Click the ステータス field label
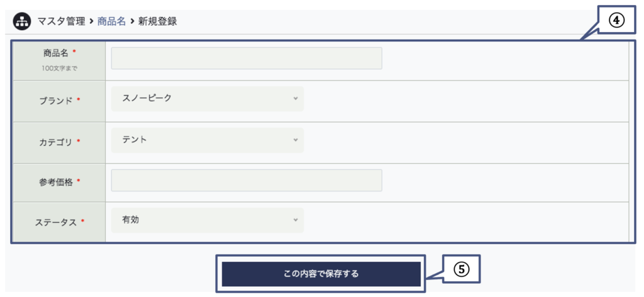644x297 pixels. coord(56,222)
